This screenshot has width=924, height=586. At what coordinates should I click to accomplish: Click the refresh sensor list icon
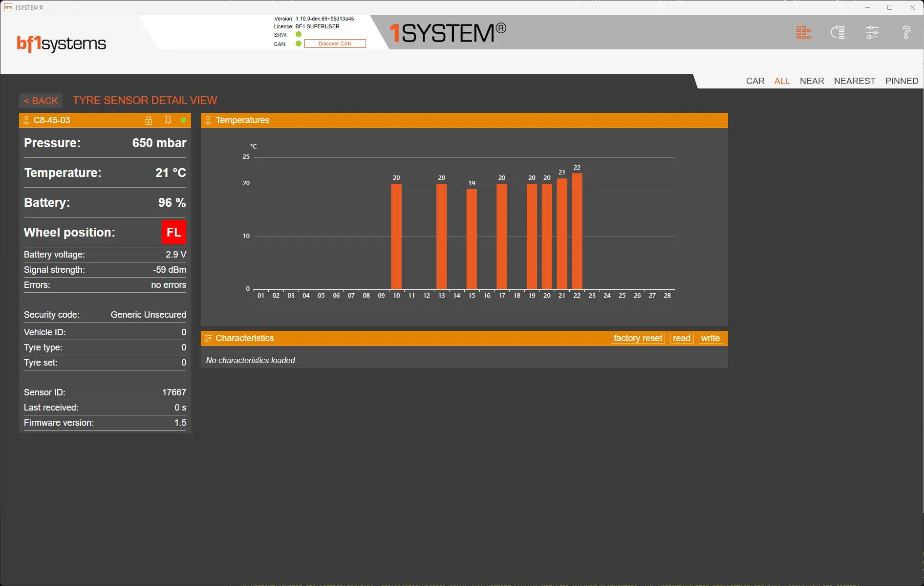point(838,33)
